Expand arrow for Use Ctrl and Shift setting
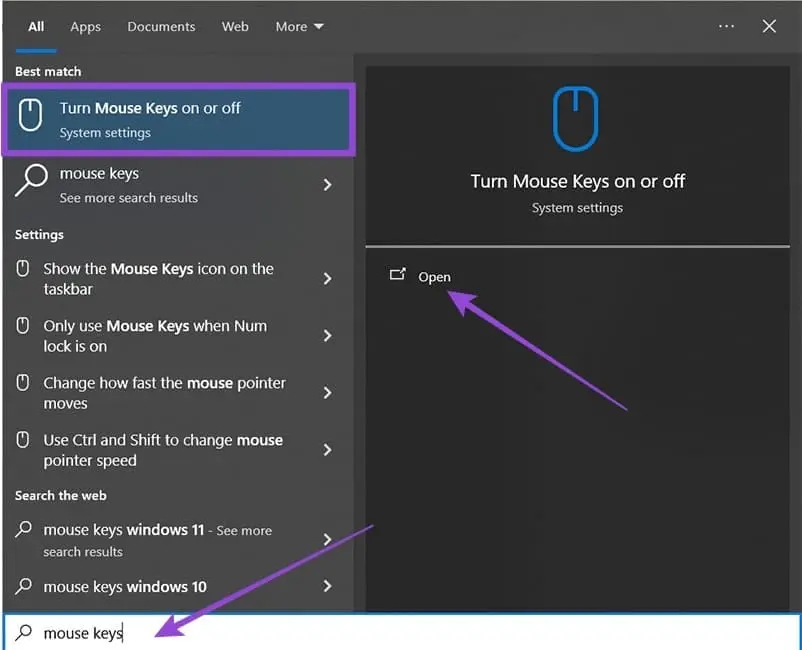802x650 pixels. (x=327, y=450)
